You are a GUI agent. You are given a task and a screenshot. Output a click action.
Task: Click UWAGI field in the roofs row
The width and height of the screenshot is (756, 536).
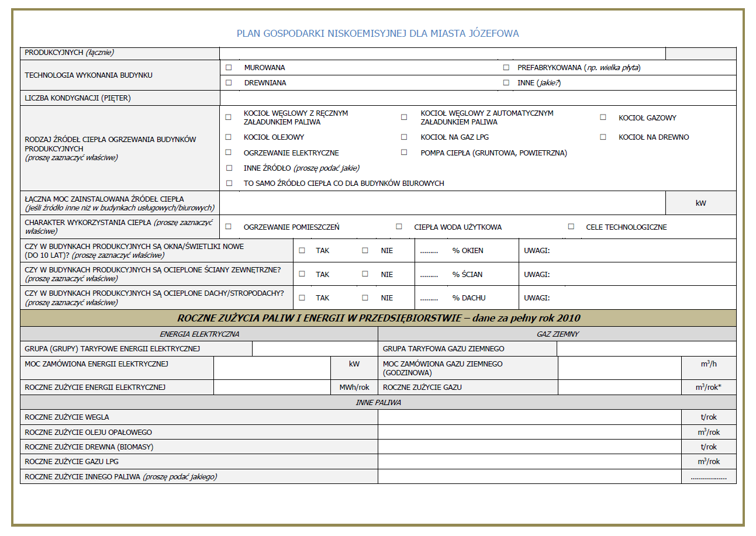tap(627, 298)
